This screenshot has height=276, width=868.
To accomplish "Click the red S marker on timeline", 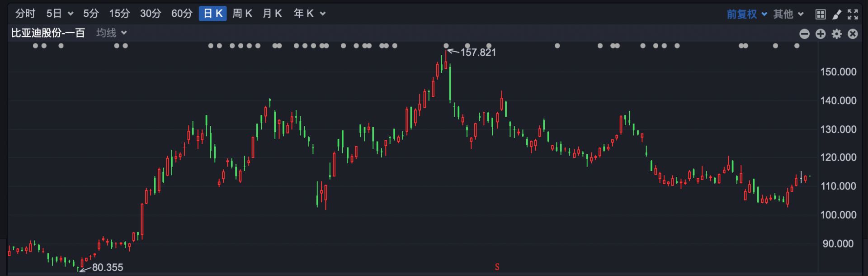I will (497, 267).
